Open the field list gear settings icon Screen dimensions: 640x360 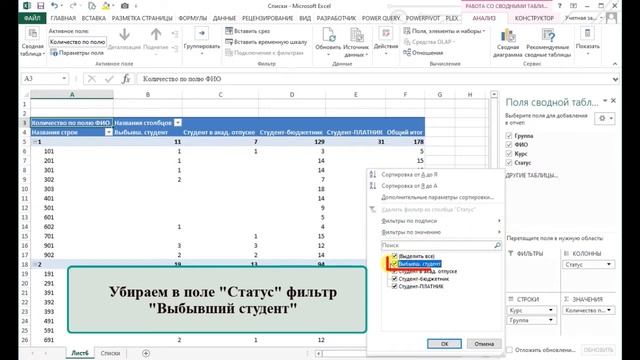tap(604, 118)
